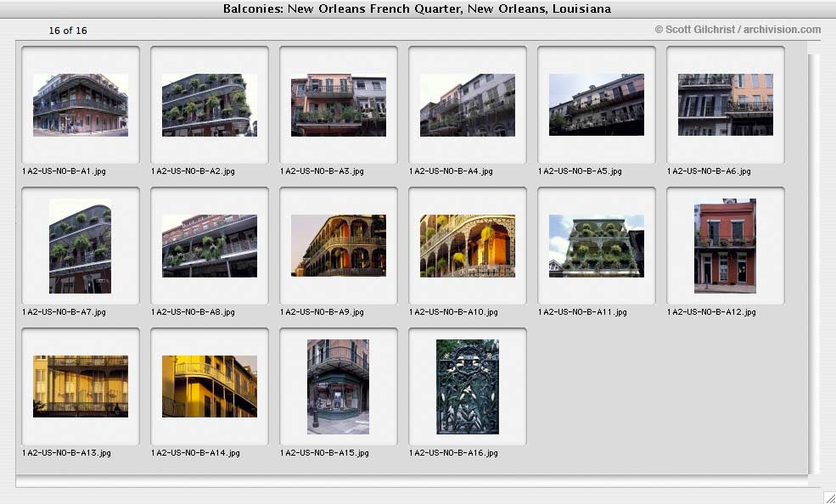Open thumbnail 1A2-US-NO-B-A1.jpg

81,105
